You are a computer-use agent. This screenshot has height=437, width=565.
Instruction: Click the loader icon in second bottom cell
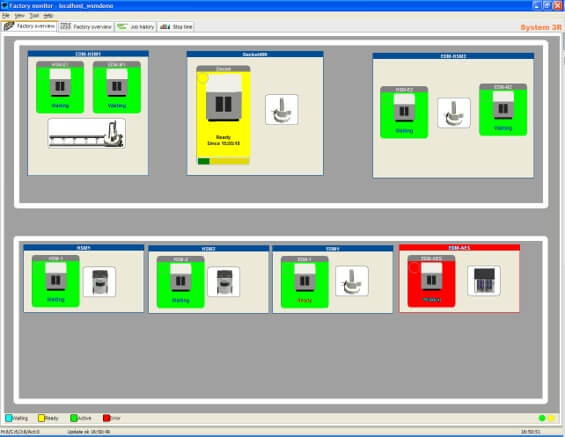[224, 281]
